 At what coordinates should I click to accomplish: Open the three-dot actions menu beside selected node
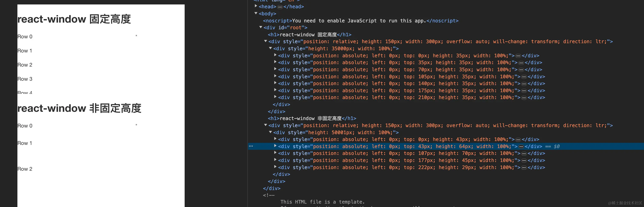[x=251, y=146]
